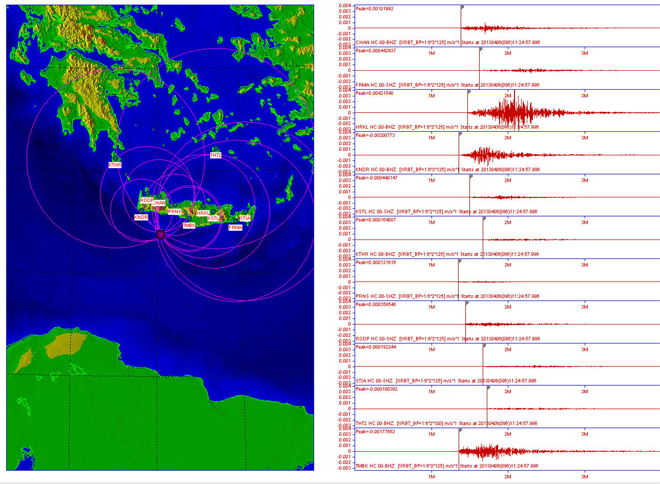Select the TMBK station label on map
This screenshot has height=484, width=660.
tap(189, 225)
